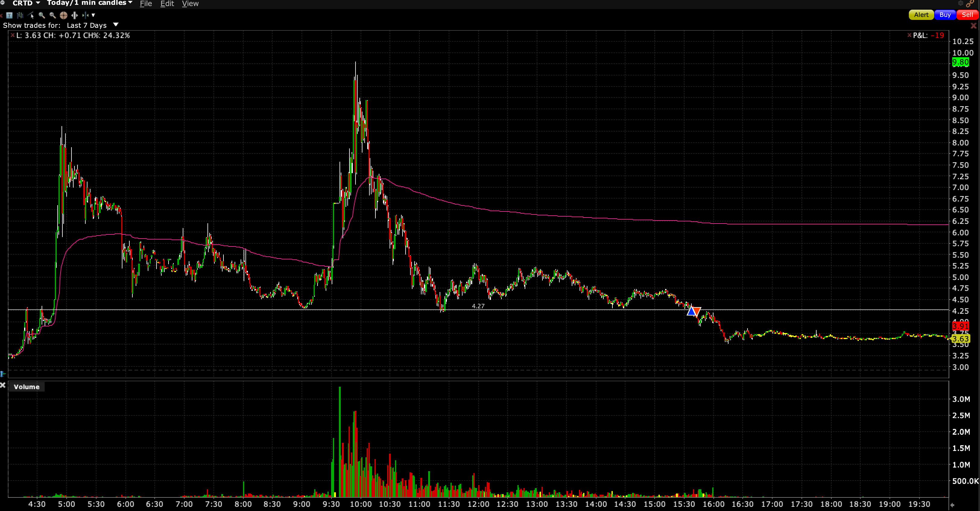980x511 pixels.
Task: Click the compress horizontal spacing icon
Action: click(85, 15)
